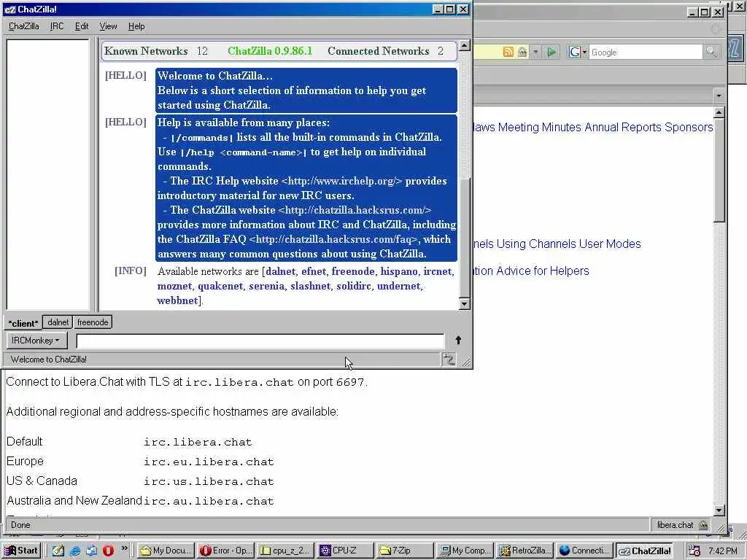Open the Sponsors link in browser
Viewport: 747px width, 560px height.
point(689,127)
